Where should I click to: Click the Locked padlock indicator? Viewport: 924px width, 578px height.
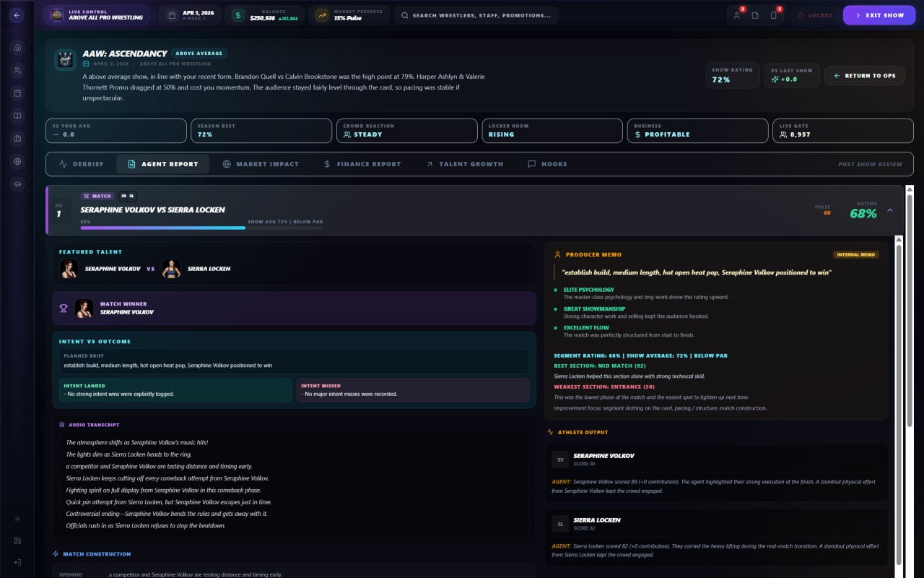[815, 15]
